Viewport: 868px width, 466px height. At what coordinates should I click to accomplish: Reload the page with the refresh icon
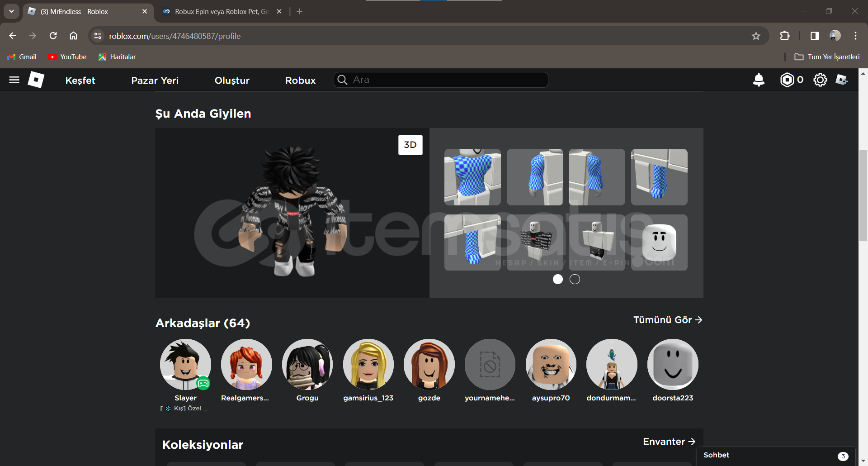pyautogui.click(x=53, y=36)
